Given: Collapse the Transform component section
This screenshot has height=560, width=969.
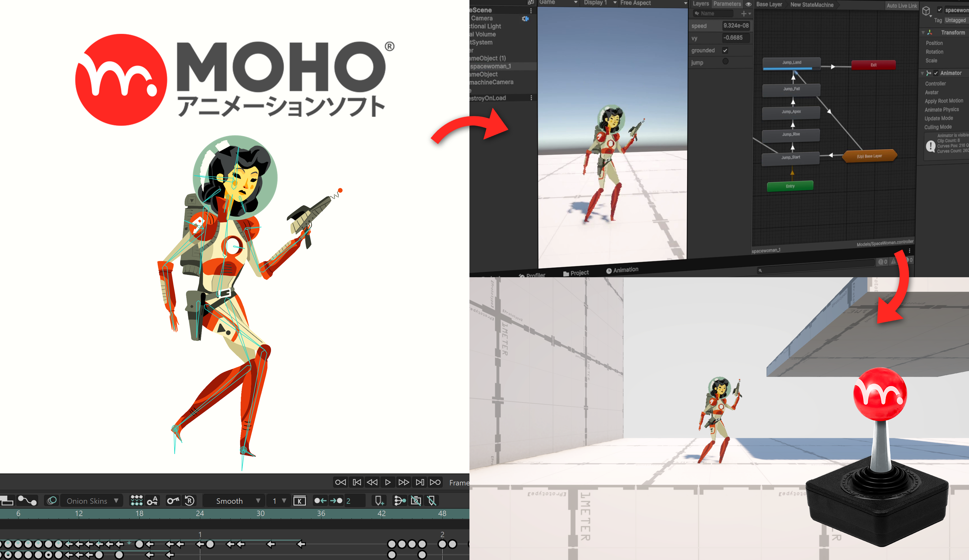Looking at the screenshot, I should 923,33.
